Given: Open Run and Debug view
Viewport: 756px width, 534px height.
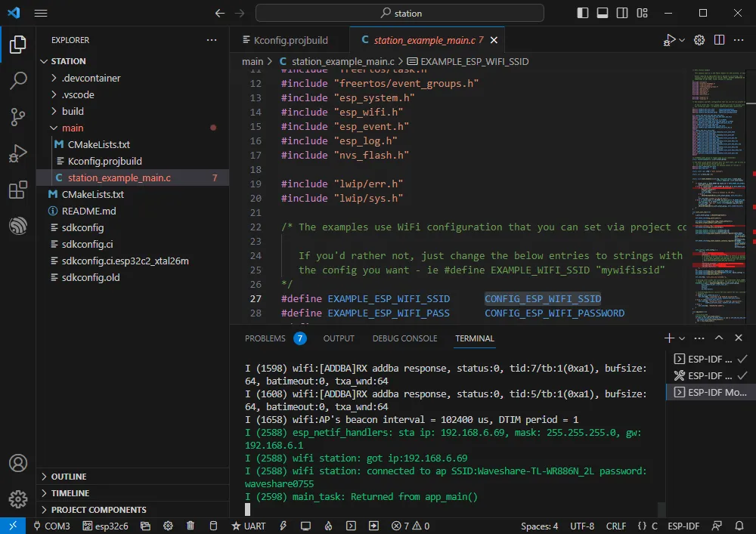Looking at the screenshot, I should [x=18, y=153].
